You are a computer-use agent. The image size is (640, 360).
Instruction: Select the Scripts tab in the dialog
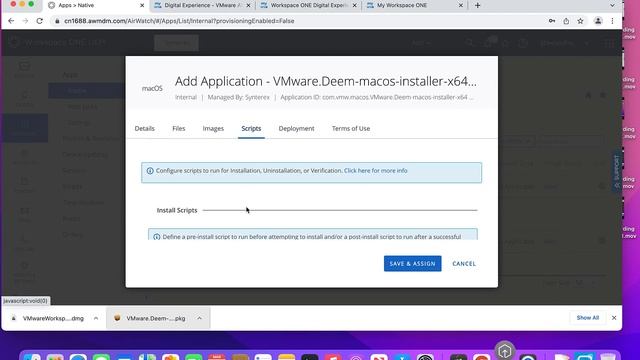coord(251,129)
